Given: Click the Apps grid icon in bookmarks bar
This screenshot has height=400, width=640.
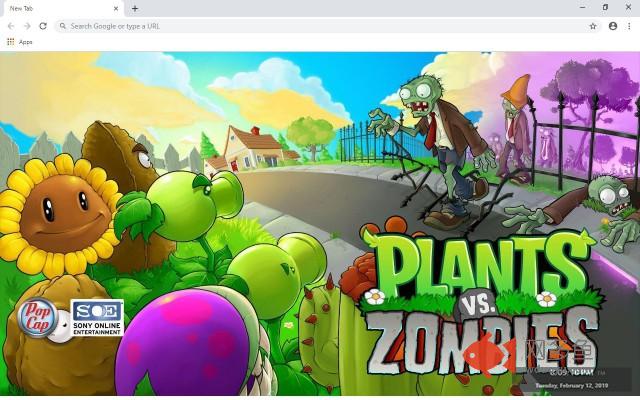Looking at the screenshot, I should (x=11, y=42).
